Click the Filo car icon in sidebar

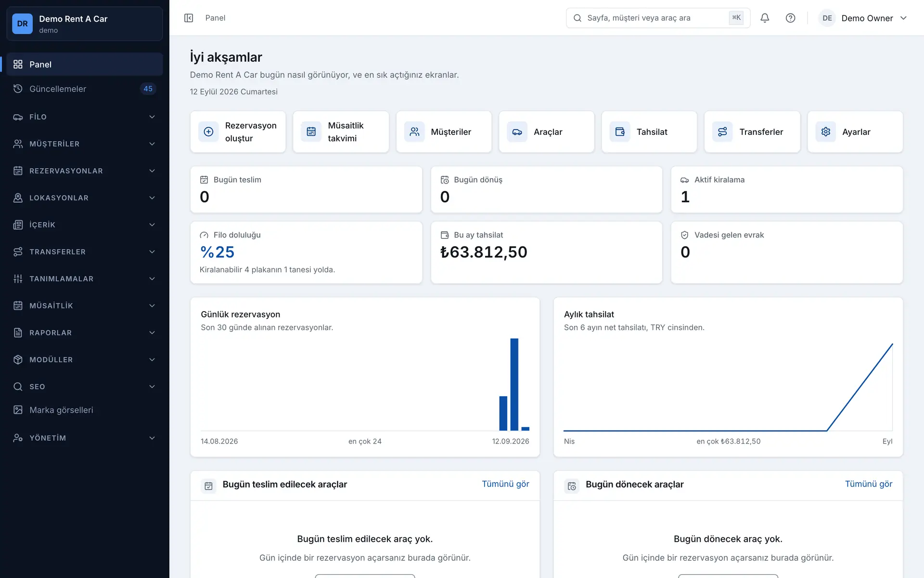tap(18, 117)
